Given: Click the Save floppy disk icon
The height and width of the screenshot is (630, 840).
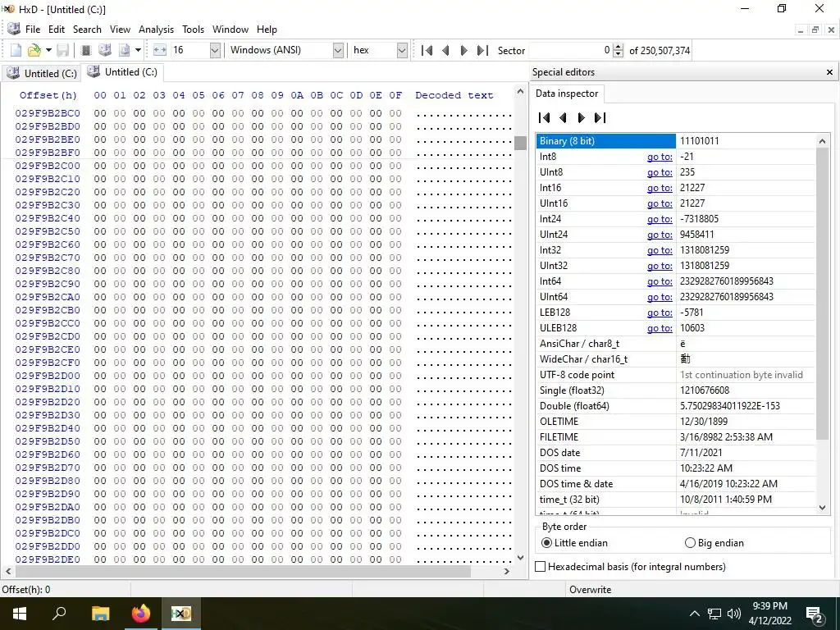Looking at the screenshot, I should [x=62, y=50].
